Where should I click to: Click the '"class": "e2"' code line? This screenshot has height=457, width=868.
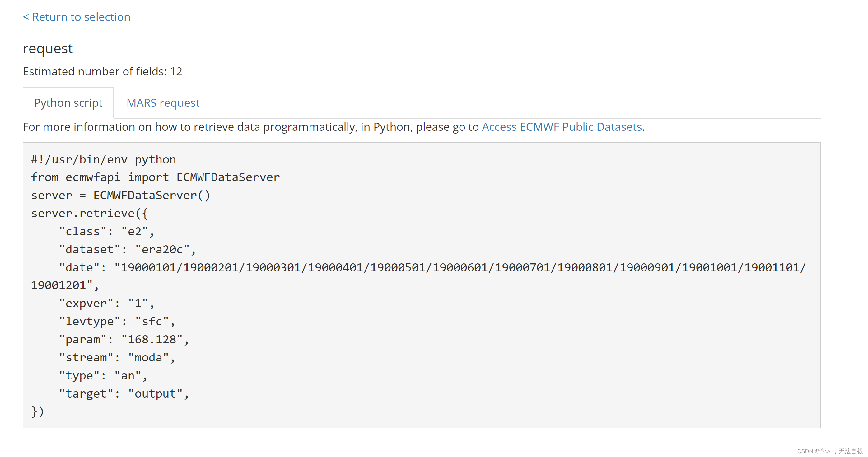[x=106, y=232]
